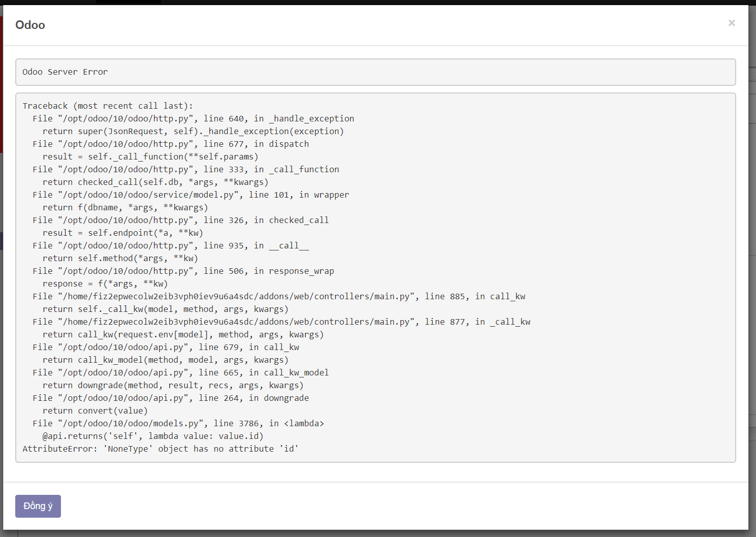Viewport: 756px width, 537px height.
Task: Click 'return self._call_kw(model, method, args, kwargs)'
Action: click(x=166, y=309)
